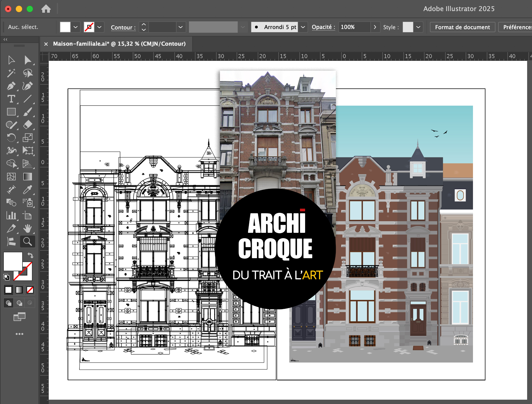The height and width of the screenshot is (404, 532).
Task: Select the Artboard tool
Action: 28,216
